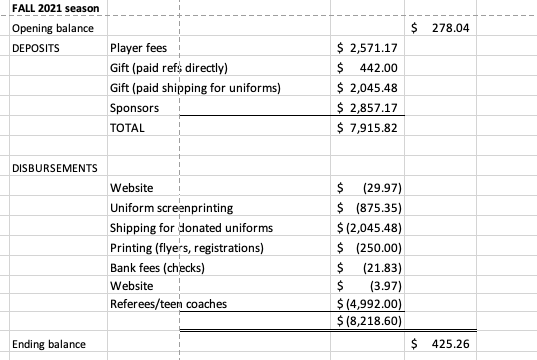Click the DEPOSITS label cell
537x360 pixels.
tap(58, 48)
